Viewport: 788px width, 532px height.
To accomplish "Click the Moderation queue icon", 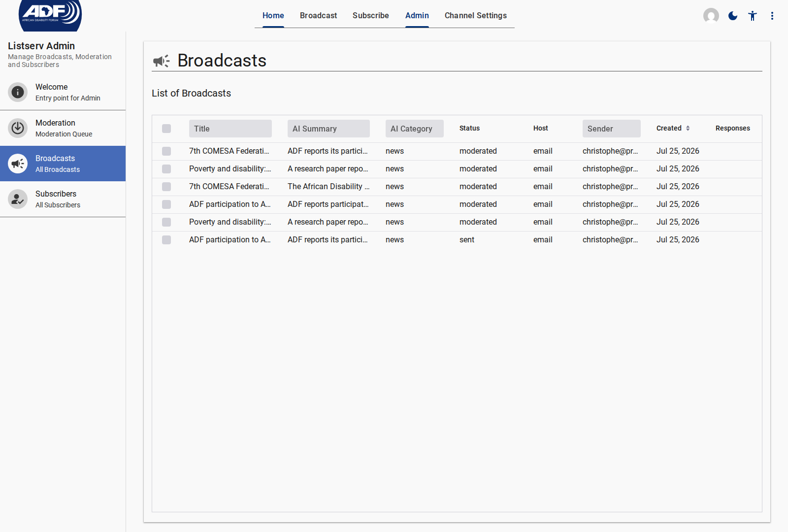I will pyautogui.click(x=18, y=128).
